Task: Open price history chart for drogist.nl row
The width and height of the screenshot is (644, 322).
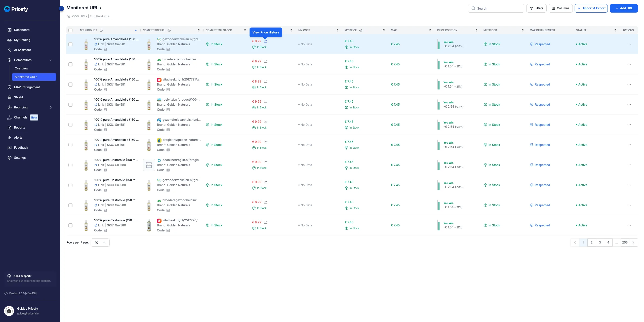Action: (265, 142)
